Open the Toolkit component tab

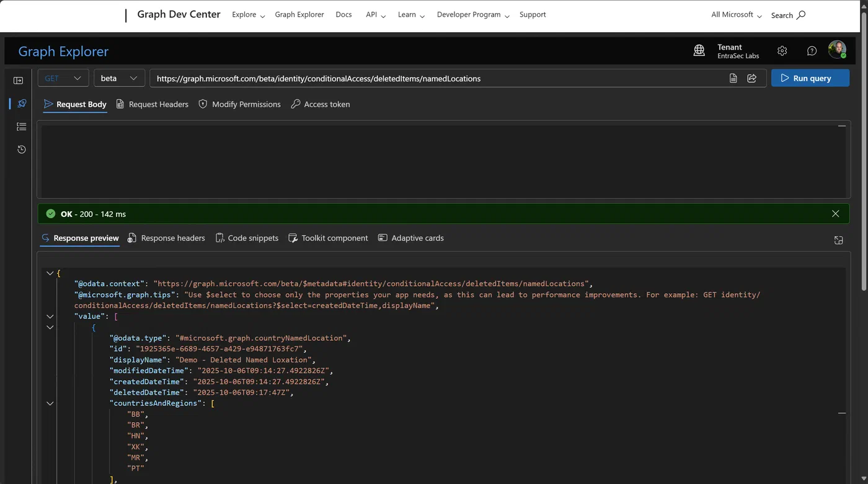tap(328, 238)
